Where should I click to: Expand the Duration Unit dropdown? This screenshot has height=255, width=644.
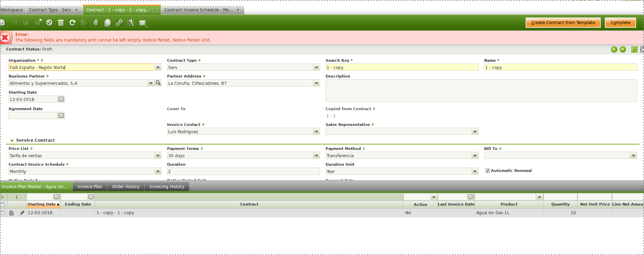pyautogui.click(x=475, y=171)
